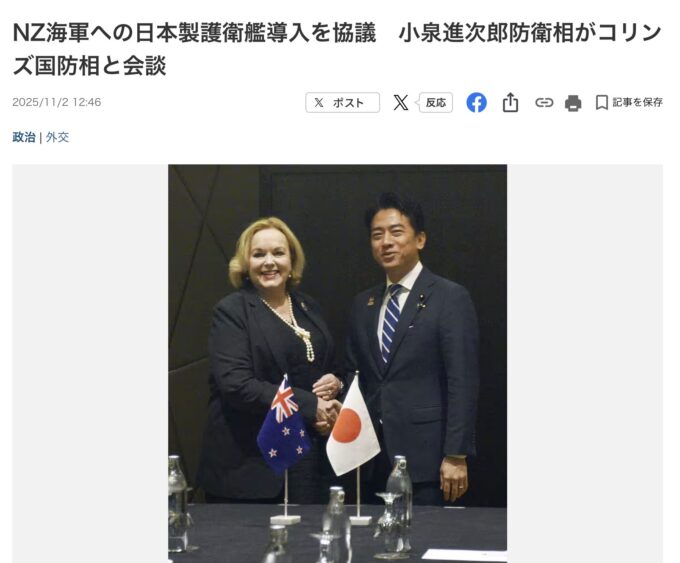Print the article using printer icon
This screenshot has height=563, width=680.
point(573,103)
